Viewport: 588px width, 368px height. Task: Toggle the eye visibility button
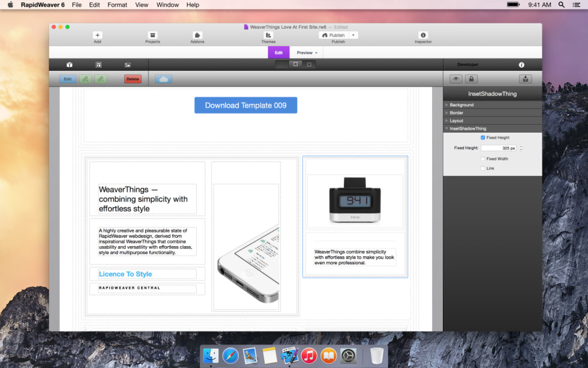(456, 79)
